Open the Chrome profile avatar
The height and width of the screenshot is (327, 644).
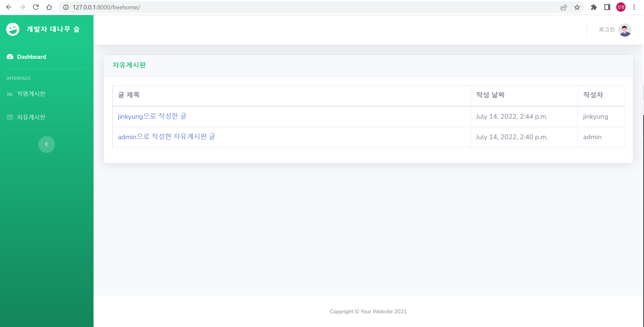(621, 7)
